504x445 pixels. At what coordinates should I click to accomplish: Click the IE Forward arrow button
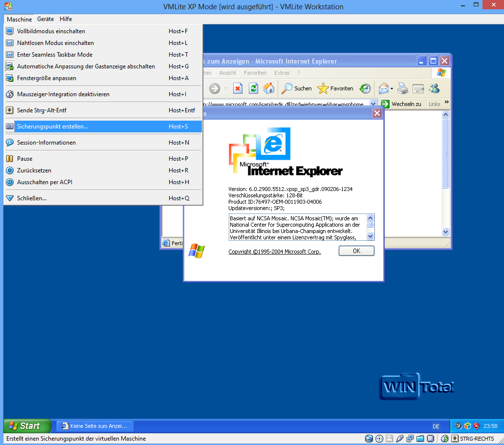tap(215, 88)
